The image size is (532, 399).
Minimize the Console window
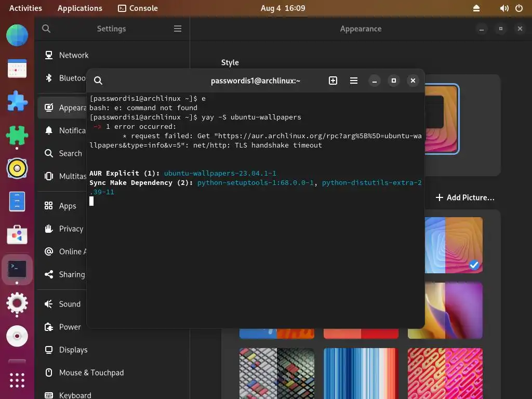click(374, 81)
